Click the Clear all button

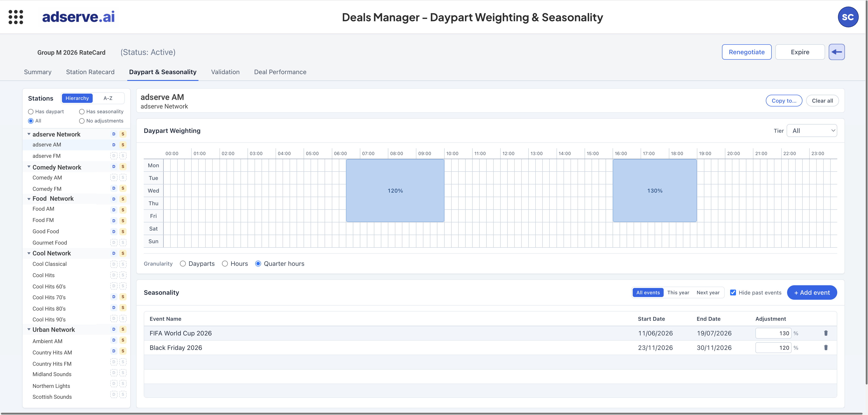coord(822,100)
